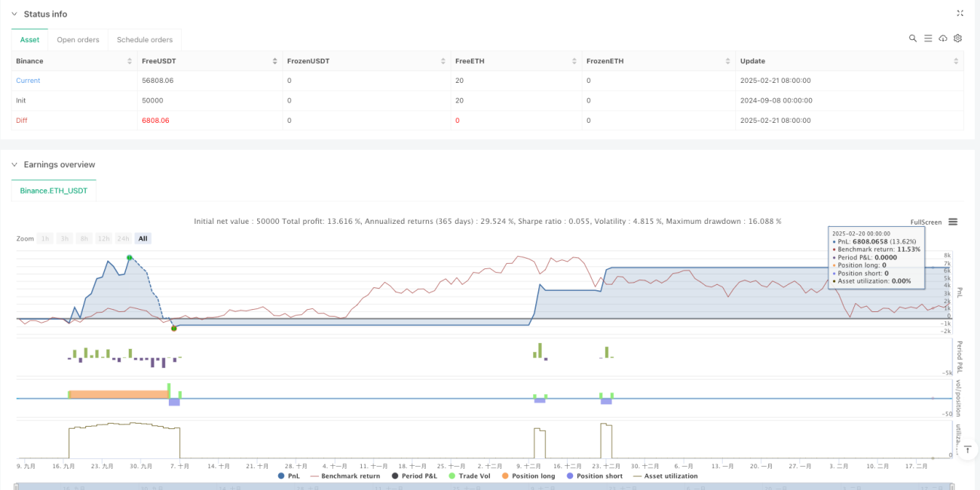Viewport: 980px width, 490px height.
Task: Select the Binance.ETH_USDT tab
Action: 54,191
